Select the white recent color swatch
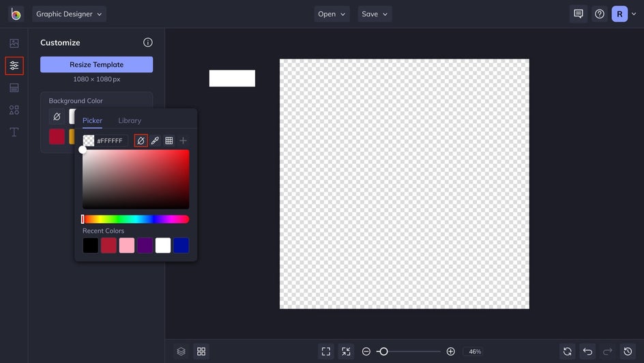Screen dimensions: 644x363 tap(163, 246)
